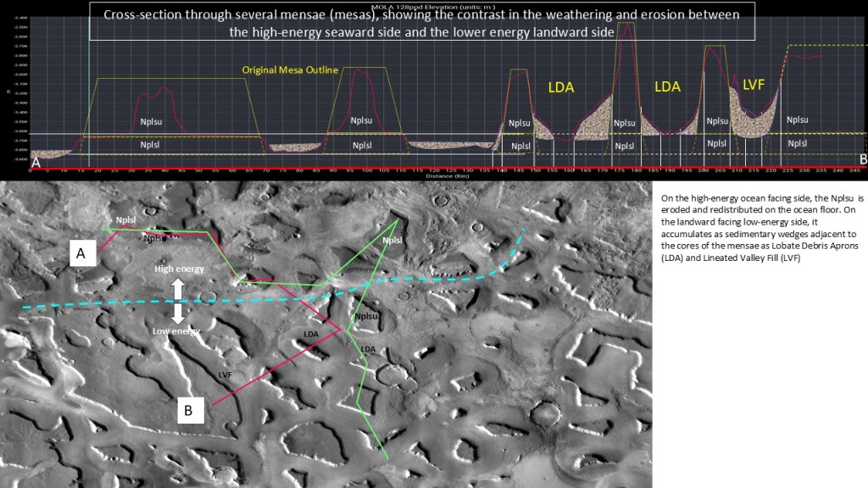This screenshot has height=488, width=868.
Task: Click the Low energy text annotation
Action: point(178,331)
